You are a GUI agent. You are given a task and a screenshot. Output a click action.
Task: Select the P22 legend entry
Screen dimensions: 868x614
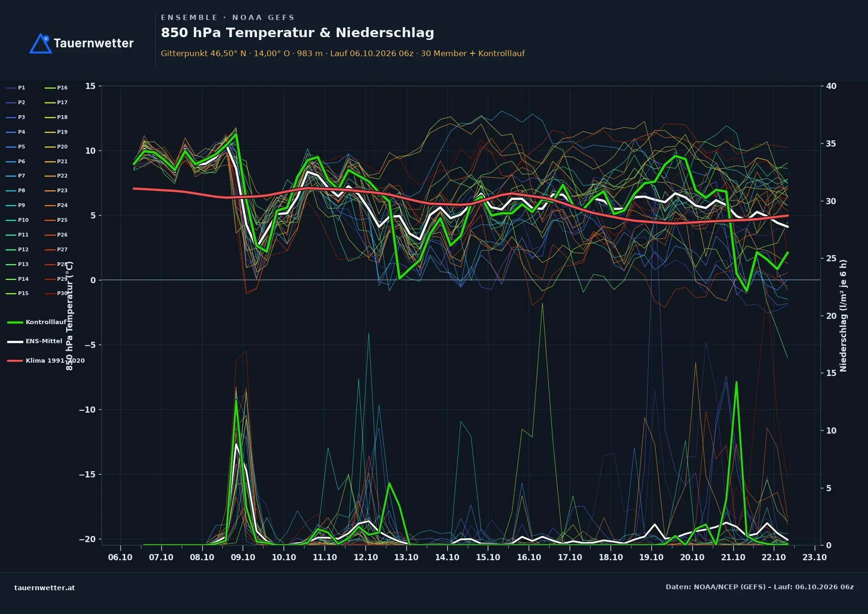click(x=56, y=176)
